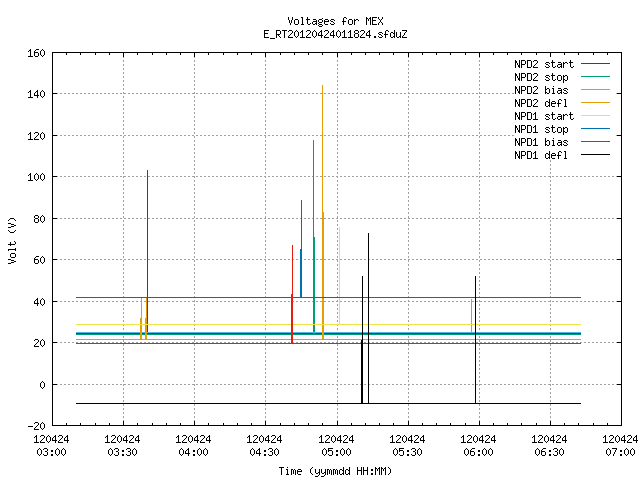640x480 pixels.
Task: Click the 'Time (yymmdd HH:MM)' x-axis label
Action: point(335,471)
